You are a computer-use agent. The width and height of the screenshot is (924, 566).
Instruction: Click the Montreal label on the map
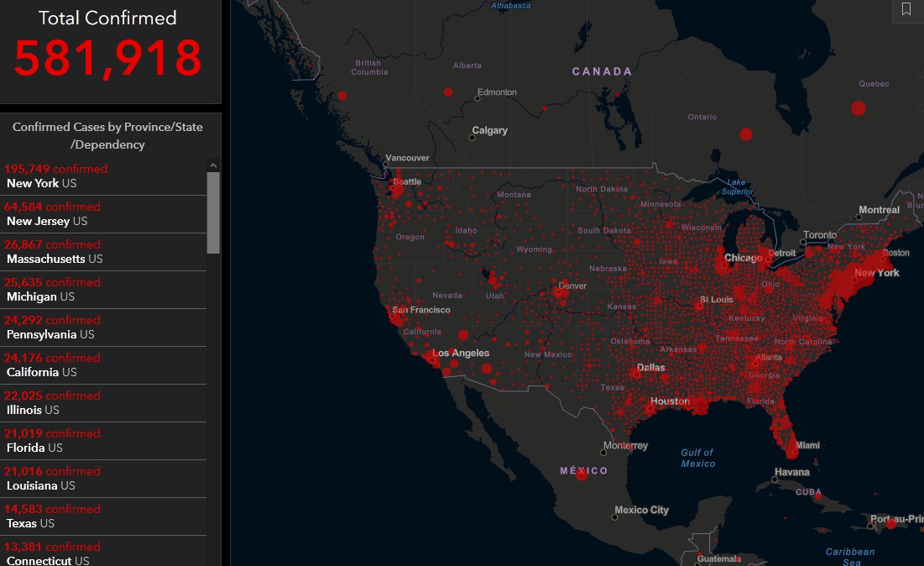click(880, 210)
